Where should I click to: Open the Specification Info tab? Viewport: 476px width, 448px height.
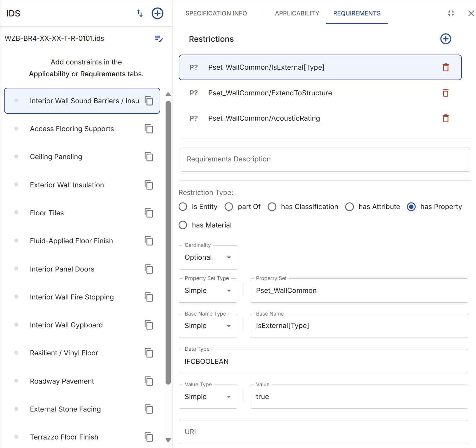click(x=216, y=13)
